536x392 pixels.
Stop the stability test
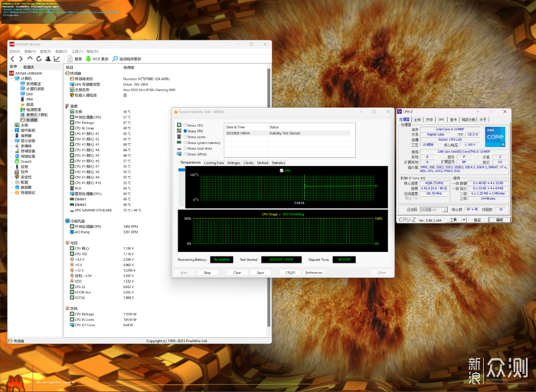(x=208, y=273)
